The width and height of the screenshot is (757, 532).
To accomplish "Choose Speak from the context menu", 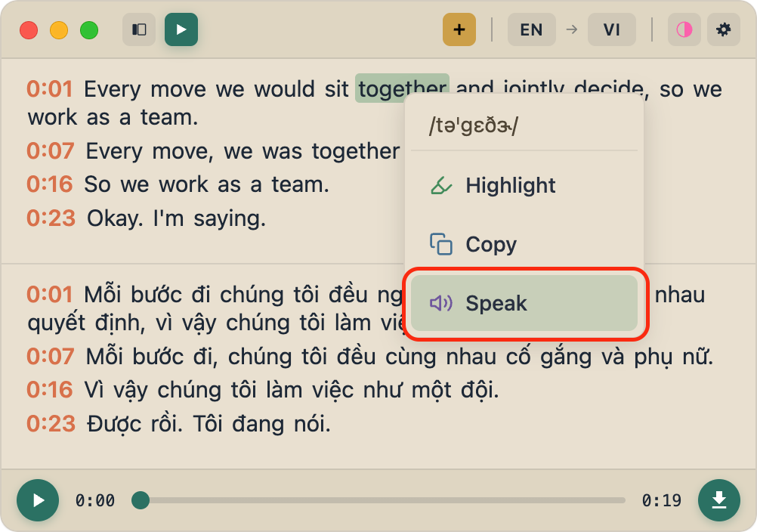I will pyautogui.click(x=496, y=304).
